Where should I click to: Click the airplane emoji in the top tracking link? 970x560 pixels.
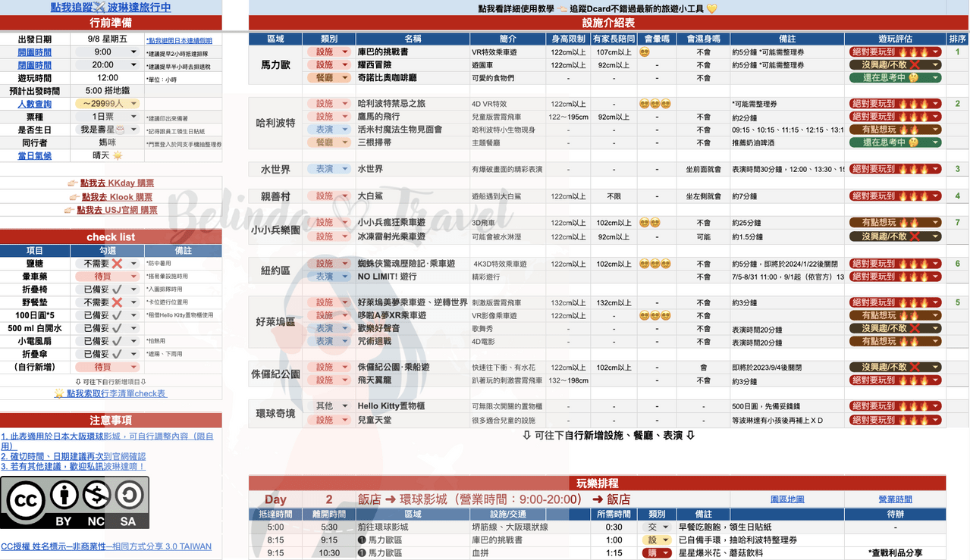click(x=98, y=7)
